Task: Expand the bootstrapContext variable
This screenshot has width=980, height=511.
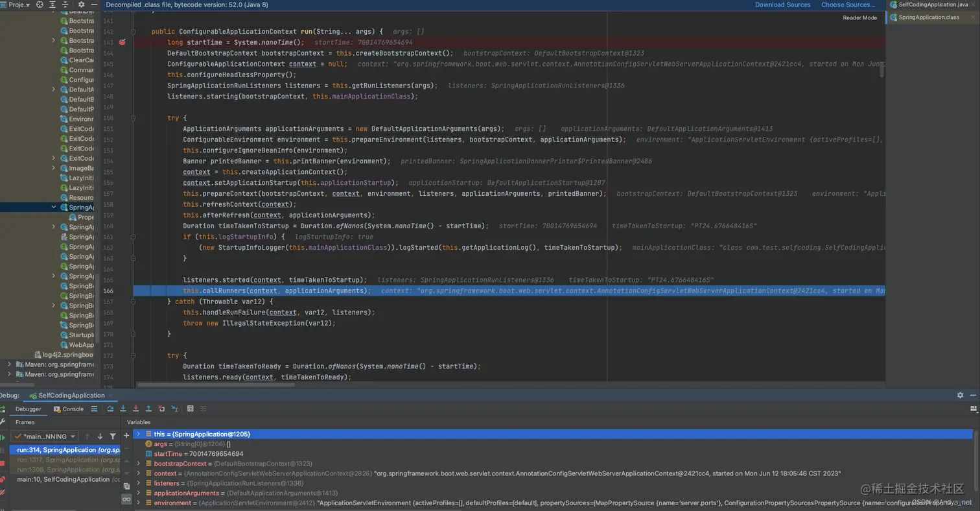Action: (138, 464)
